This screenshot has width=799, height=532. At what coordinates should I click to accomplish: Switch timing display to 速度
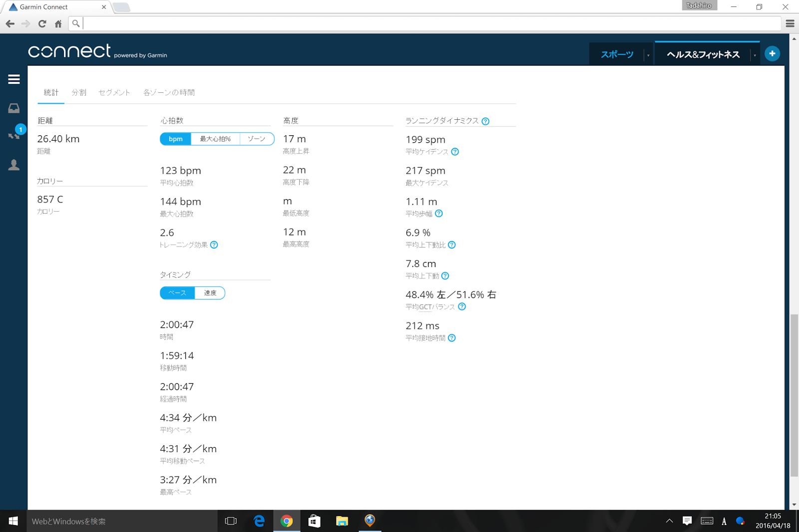coord(210,293)
